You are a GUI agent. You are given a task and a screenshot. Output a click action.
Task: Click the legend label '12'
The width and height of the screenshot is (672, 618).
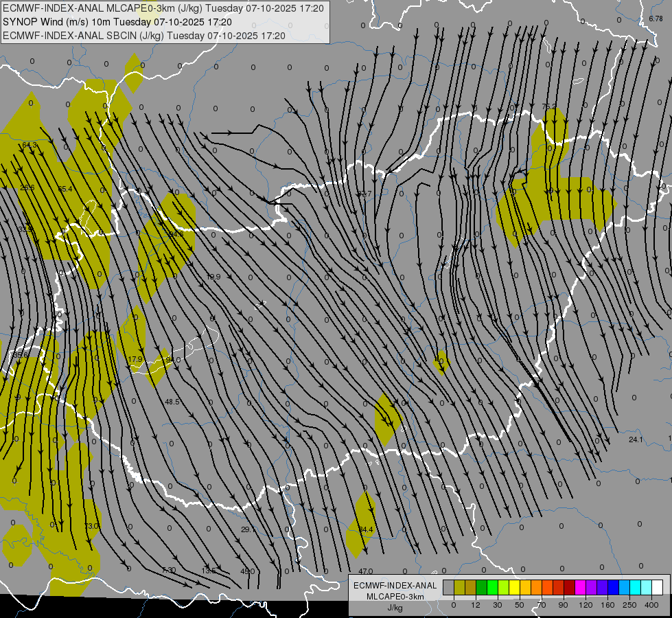[476, 605]
